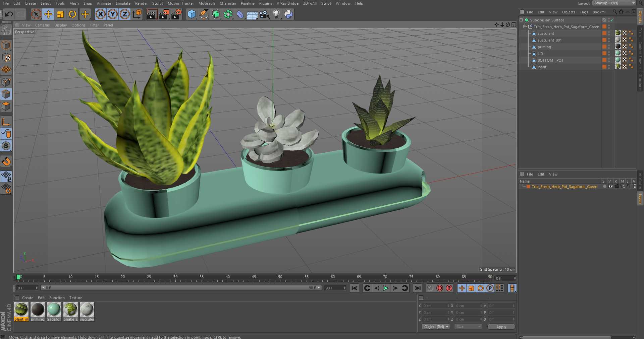This screenshot has width=644, height=339.
Task: Open material manager Texture menu
Action: pyautogui.click(x=75, y=298)
